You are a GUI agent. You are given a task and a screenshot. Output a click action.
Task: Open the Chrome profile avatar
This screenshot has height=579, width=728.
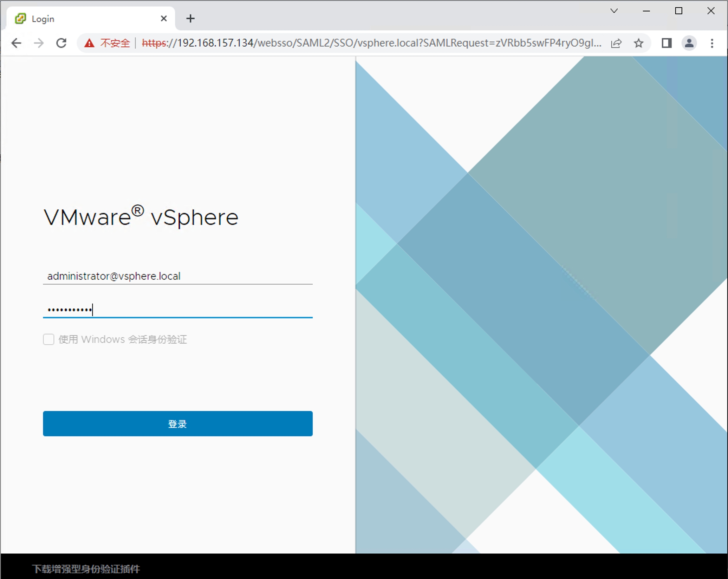(x=689, y=43)
